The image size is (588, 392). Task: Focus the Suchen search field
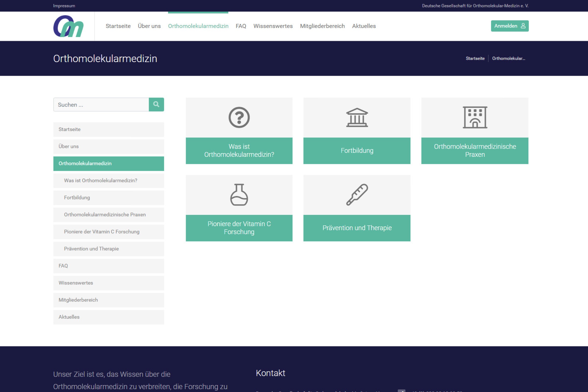pyautogui.click(x=101, y=105)
